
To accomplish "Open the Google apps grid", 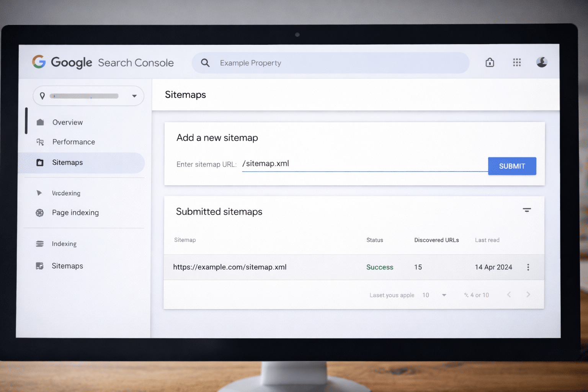I will coord(517,62).
